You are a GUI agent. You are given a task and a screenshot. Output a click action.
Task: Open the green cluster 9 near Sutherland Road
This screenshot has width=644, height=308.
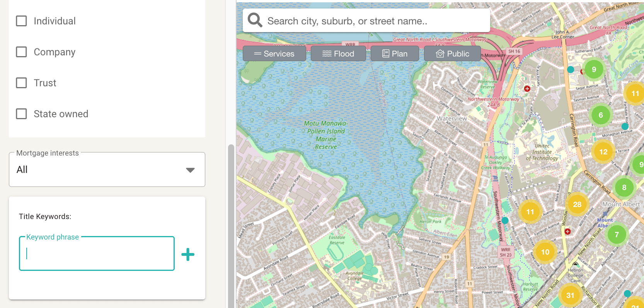(594, 69)
